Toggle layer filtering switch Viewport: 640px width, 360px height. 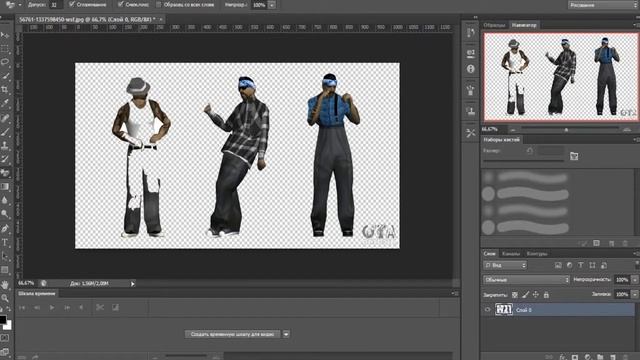637,265
